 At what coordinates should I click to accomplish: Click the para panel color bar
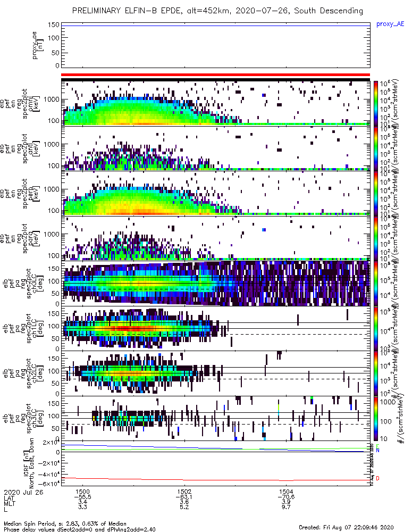(376, 238)
